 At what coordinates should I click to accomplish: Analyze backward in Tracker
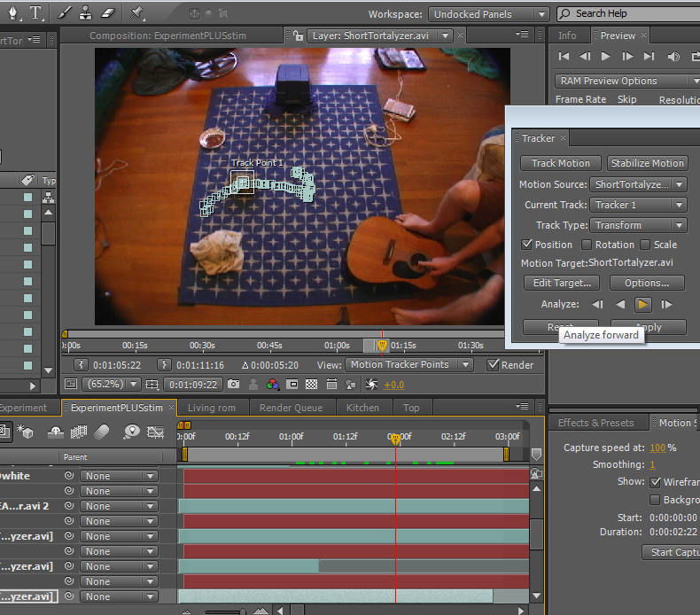pos(620,305)
